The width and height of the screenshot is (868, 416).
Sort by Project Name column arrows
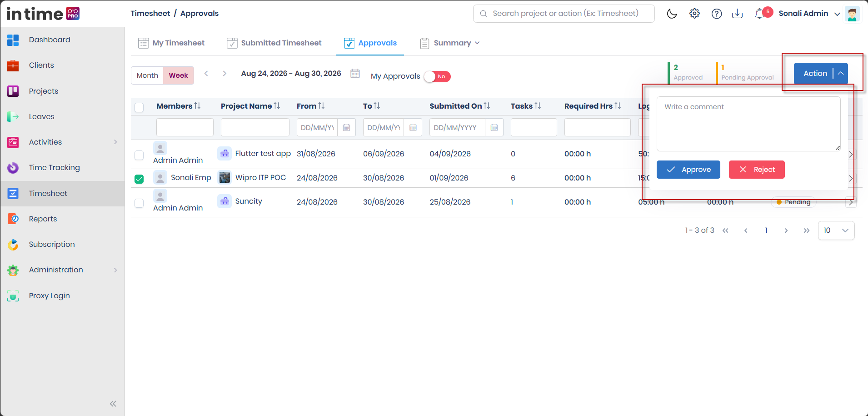tap(277, 105)
